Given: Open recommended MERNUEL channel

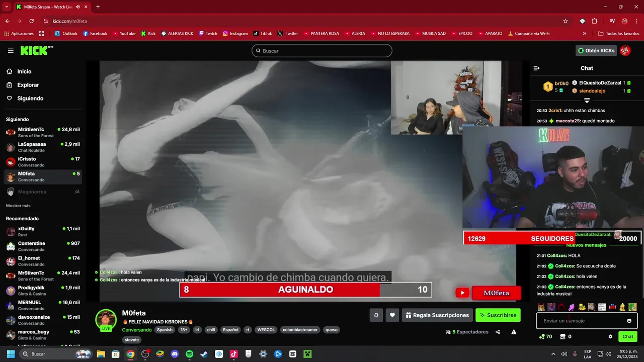Looking at the screenshot, I should [43, 305].
